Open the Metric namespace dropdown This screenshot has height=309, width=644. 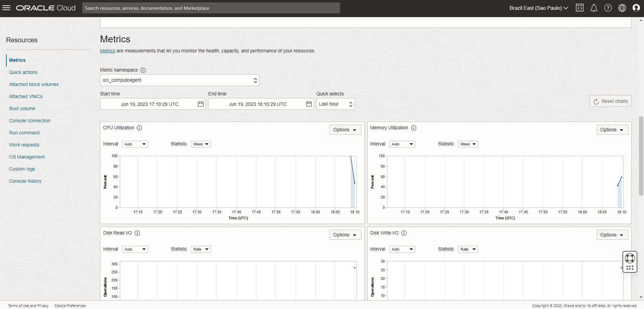coord(180,80)
